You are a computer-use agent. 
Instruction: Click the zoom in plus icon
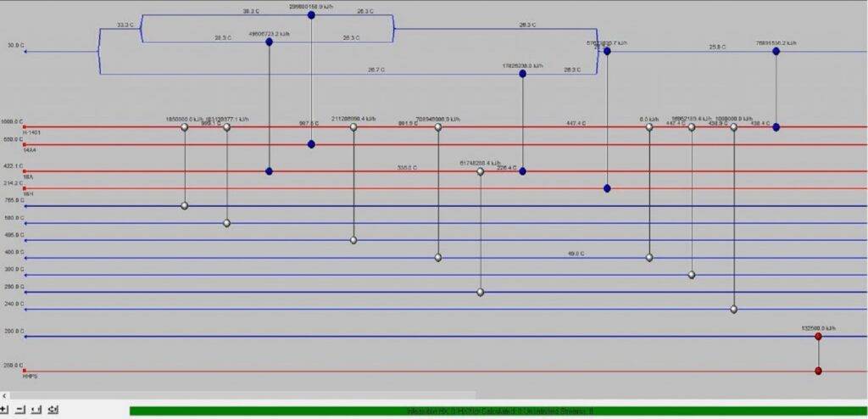pyautogui.click(x=4, y=410)
